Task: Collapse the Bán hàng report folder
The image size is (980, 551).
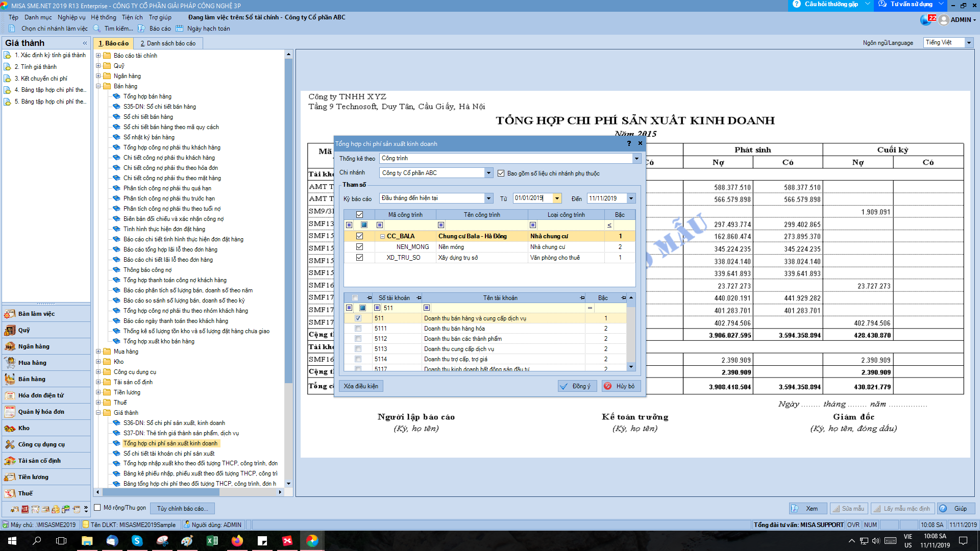Action: [x=98, y=86]
